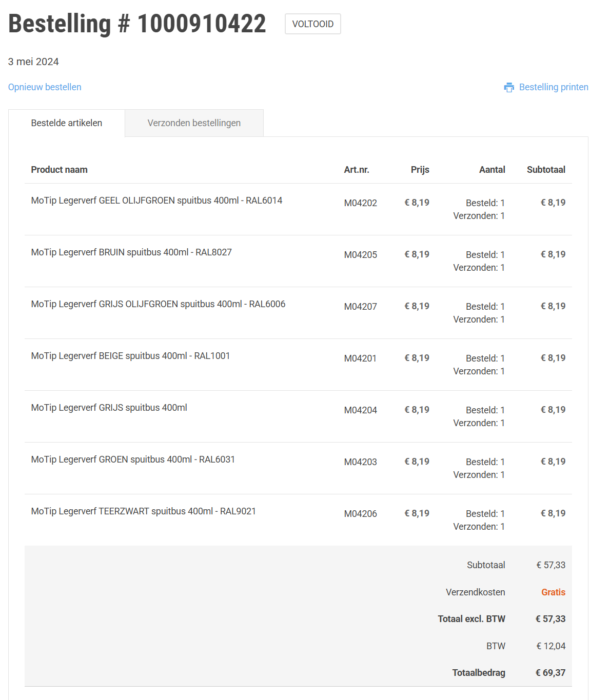The height and width of the screenshot is (700, 590).
Task: Click the € 57,33 amount beside Totaal excl. BTW
Action: (x=550, y=619)
